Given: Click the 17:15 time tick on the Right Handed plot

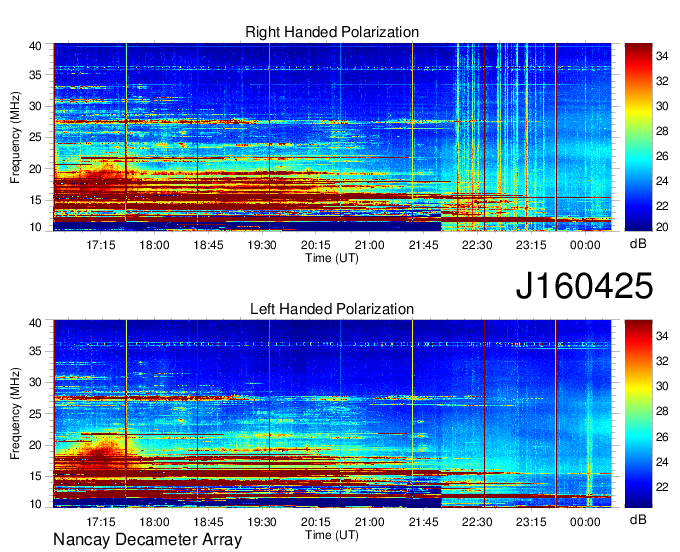Looking at the screenshot, I should [x=101, y=245].
